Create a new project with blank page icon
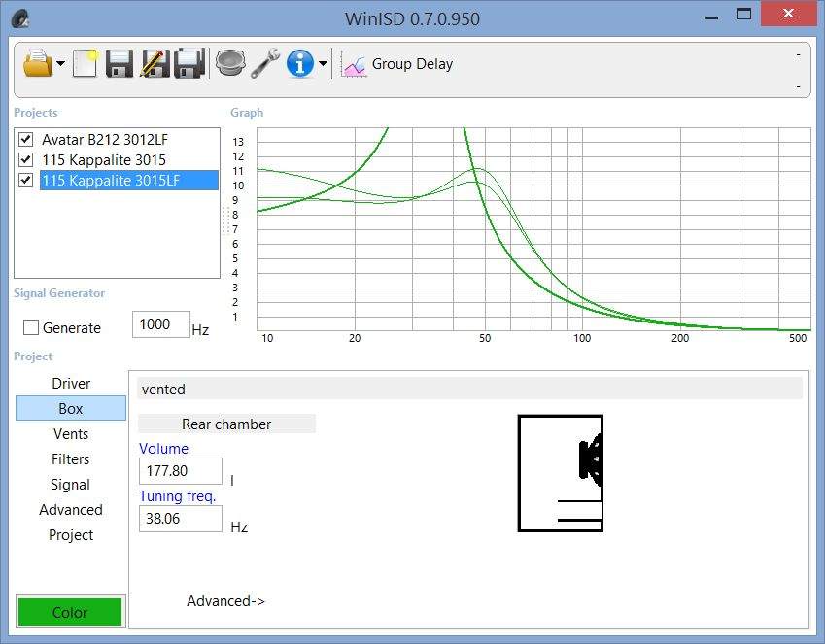 click(86, 64)
